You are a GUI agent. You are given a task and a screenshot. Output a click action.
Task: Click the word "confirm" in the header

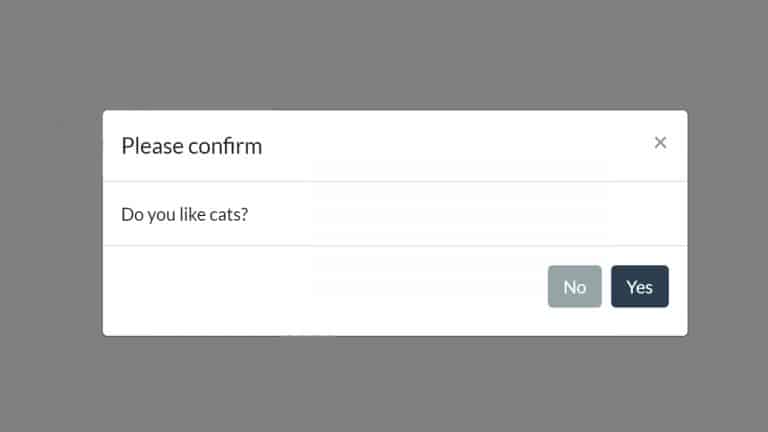click(x=225, y=146)
